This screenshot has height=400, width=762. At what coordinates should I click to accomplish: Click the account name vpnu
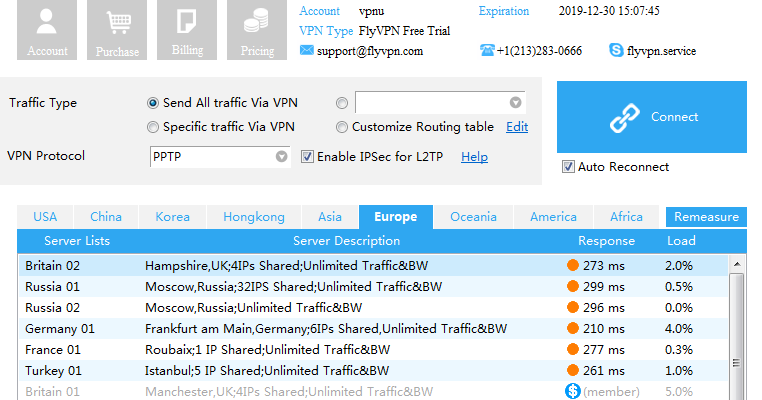(x=371, y=11)
